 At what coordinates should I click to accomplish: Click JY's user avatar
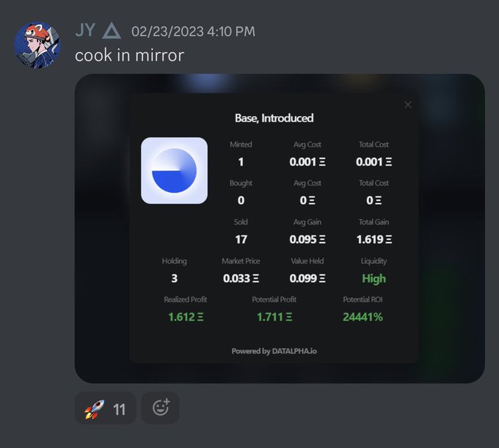(x=37, y=45)
